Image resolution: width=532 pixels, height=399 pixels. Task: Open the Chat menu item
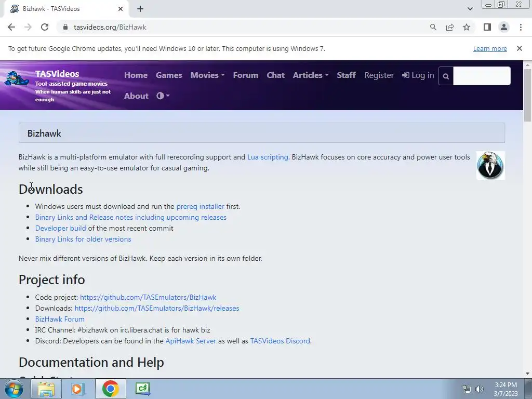[x=275, y=75]
